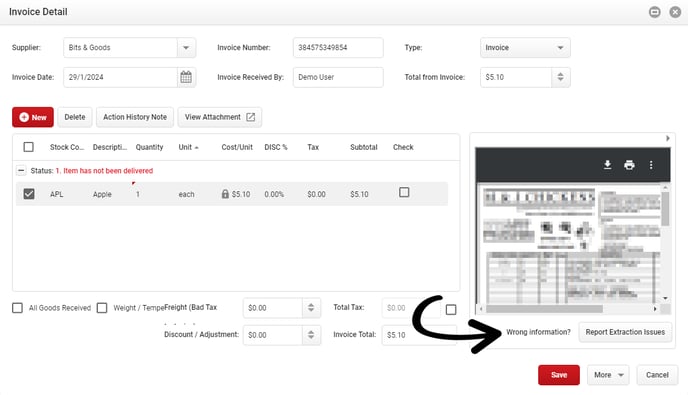Open the Invoice Date calendar picker

click(186, 77)
